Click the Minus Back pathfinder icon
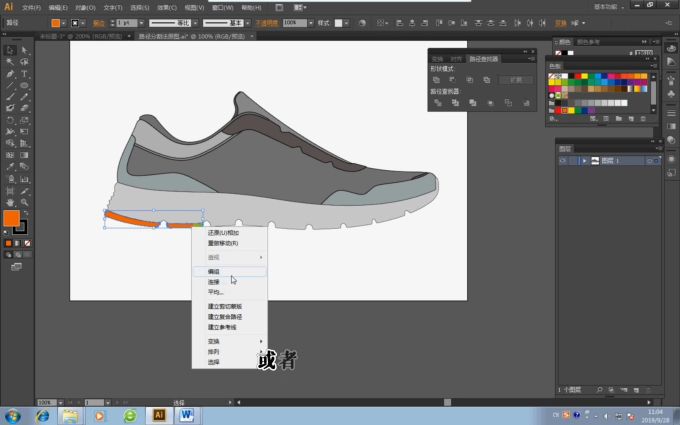 pyautogui.click(x=526, y=103)
